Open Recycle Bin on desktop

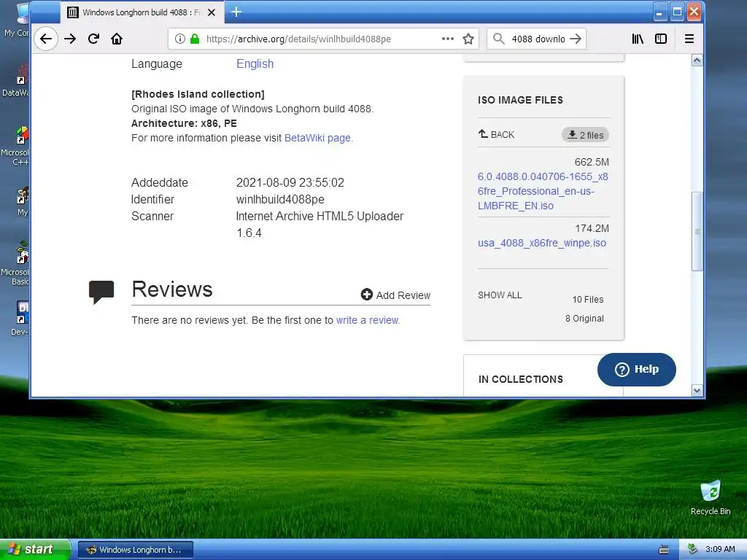711,497
